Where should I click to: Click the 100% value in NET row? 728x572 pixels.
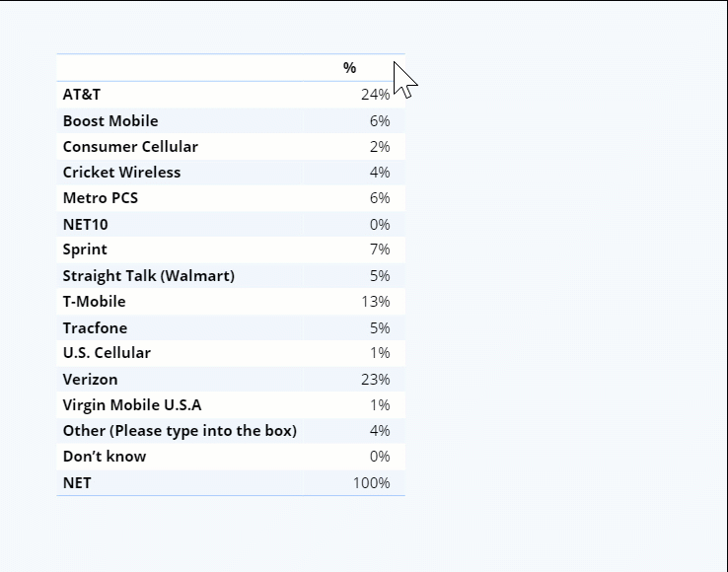[372, 483]
